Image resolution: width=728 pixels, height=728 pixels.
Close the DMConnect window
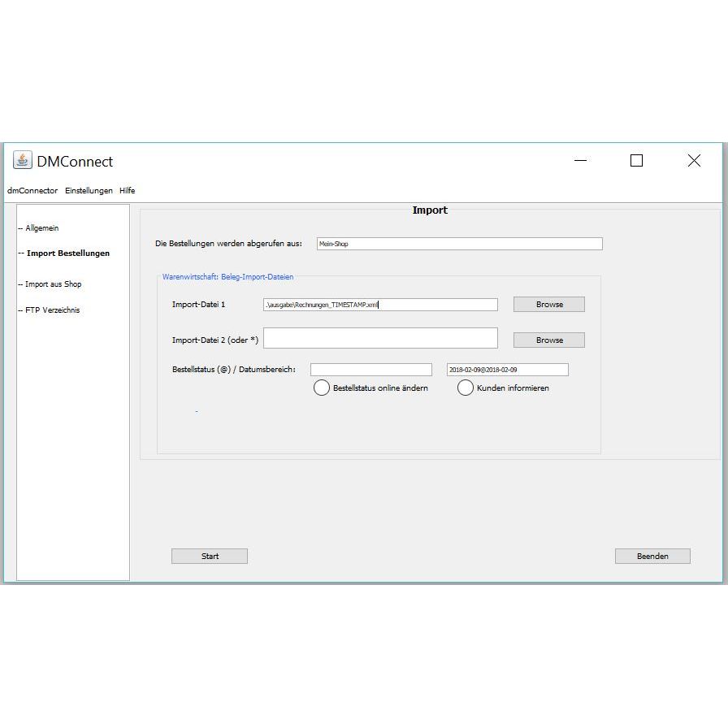coord(694,161)
